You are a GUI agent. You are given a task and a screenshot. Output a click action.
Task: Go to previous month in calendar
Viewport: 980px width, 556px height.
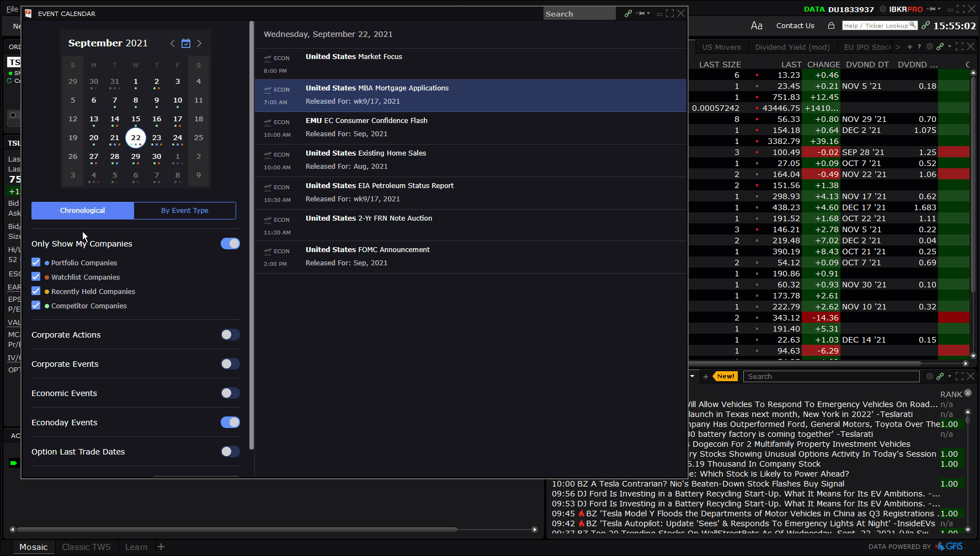(172, 43)
